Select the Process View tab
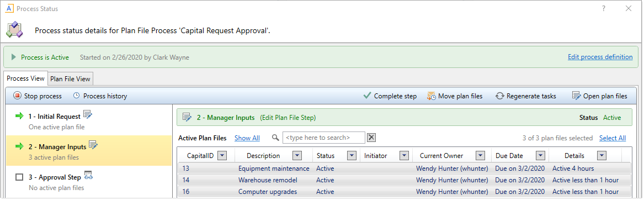Screen dimensions: 644x200 [26, 78]
